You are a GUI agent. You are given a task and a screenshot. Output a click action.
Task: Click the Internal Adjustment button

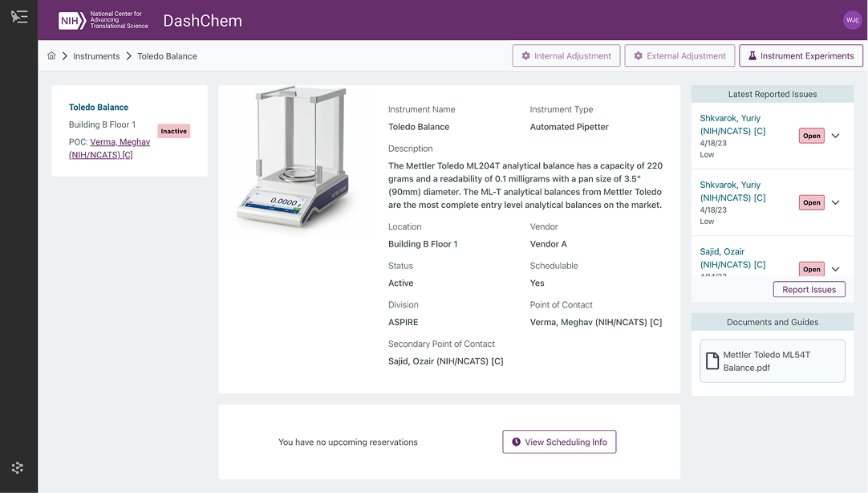(x=566, y=56)
